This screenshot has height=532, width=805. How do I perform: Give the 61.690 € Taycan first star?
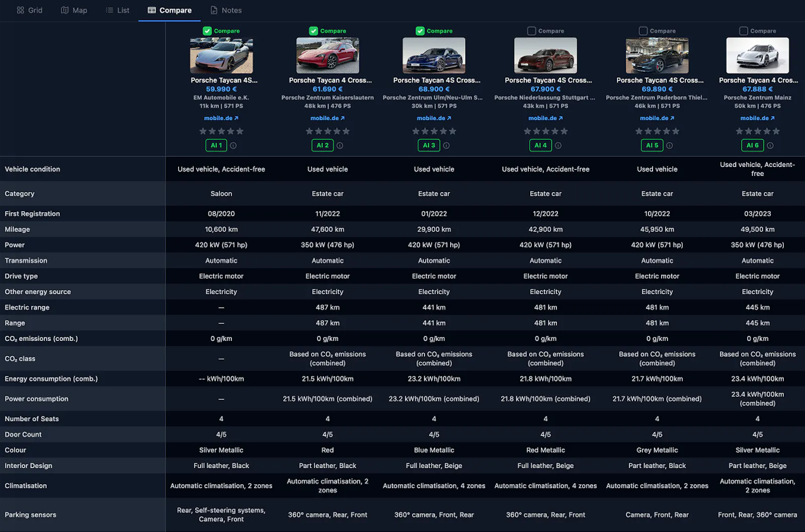309,131
